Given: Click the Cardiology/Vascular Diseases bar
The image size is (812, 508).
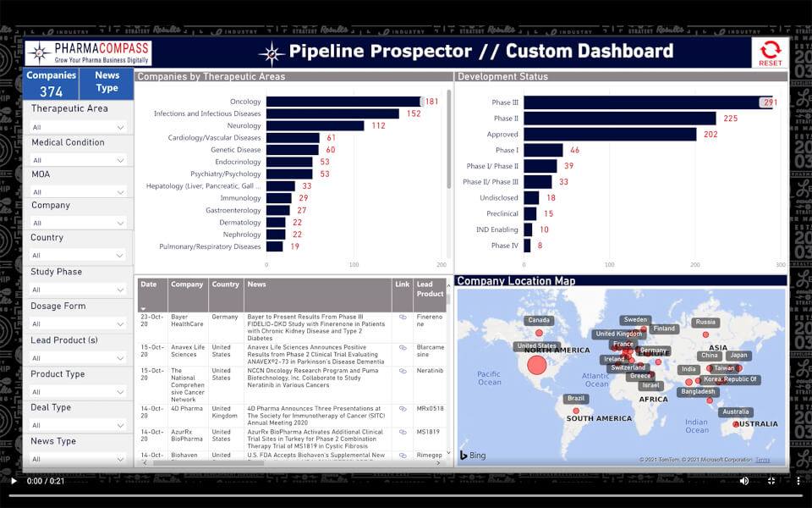Looking at the screenshot, I should pyautogui.click(x=294, y=138).
